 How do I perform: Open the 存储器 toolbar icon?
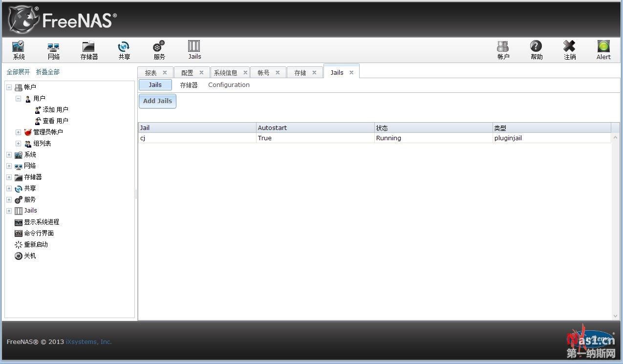pyautogui.click(x=89, y=50)
